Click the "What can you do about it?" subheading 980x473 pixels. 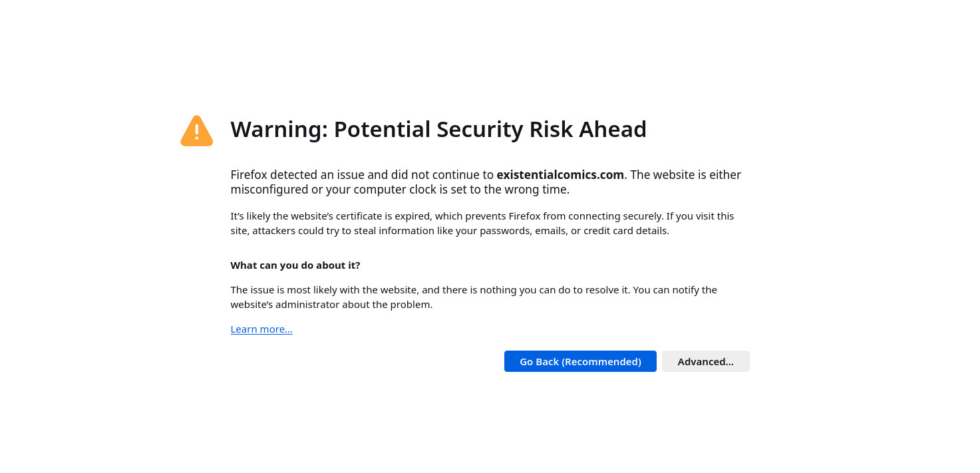(x=295, y=265)
